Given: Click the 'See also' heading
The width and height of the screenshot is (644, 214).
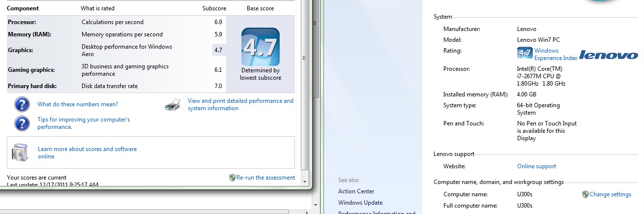Looking at the screenshot, I should [x=349, y=180].
